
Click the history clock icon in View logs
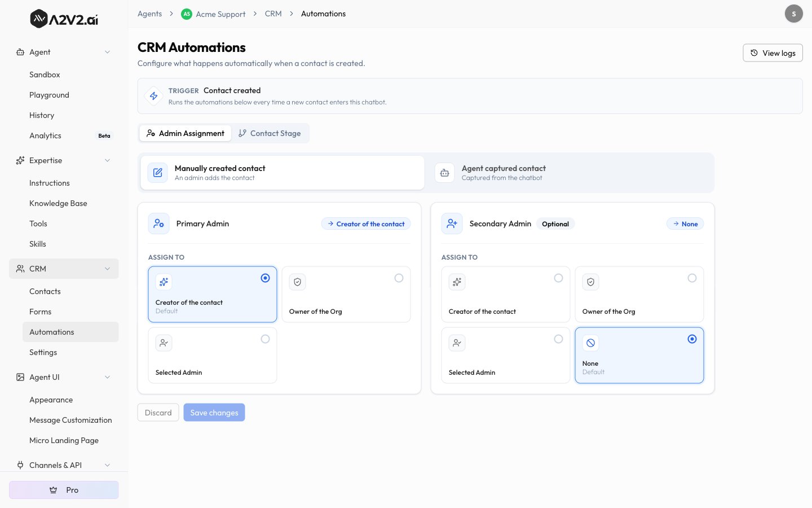point(754,52)
